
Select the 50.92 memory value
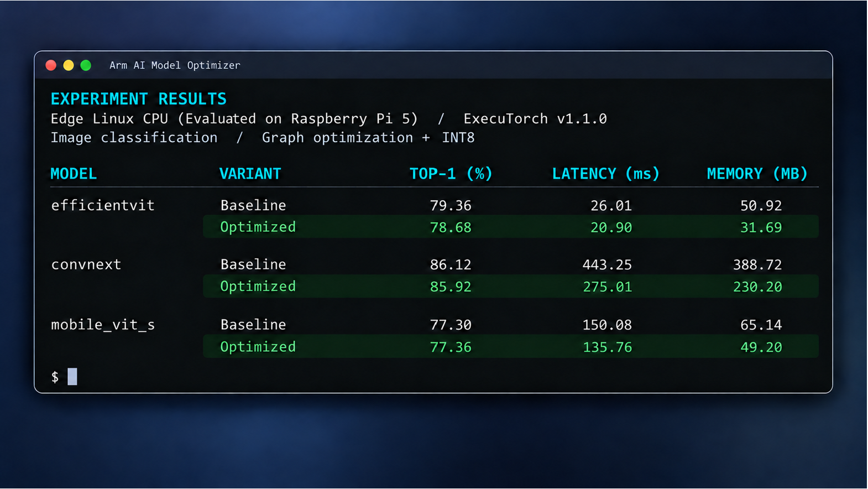[761, 206]
